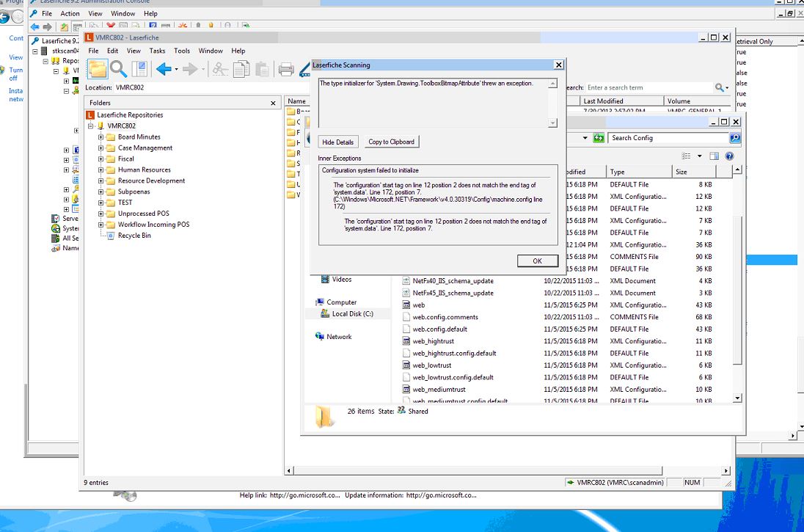This screenshot has width=804, height=532.
Task: Click the folder browser toolbar icon
Action: point(98,70)
